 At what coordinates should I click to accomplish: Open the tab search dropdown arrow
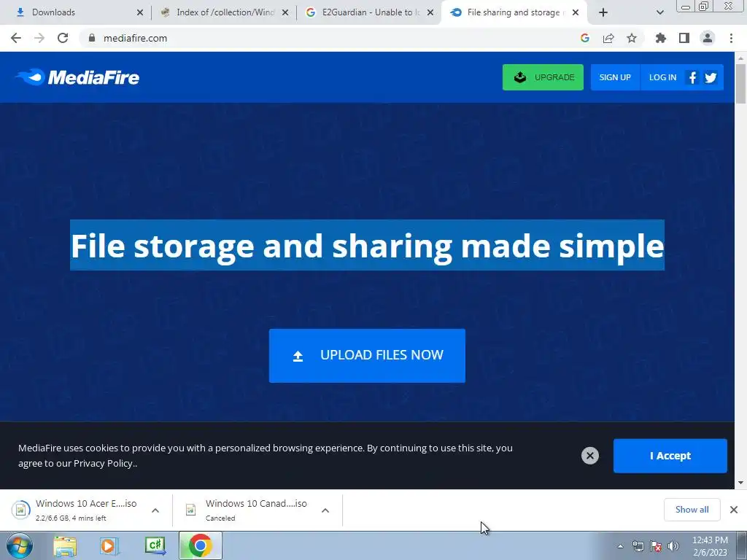[x=659, y=12]
